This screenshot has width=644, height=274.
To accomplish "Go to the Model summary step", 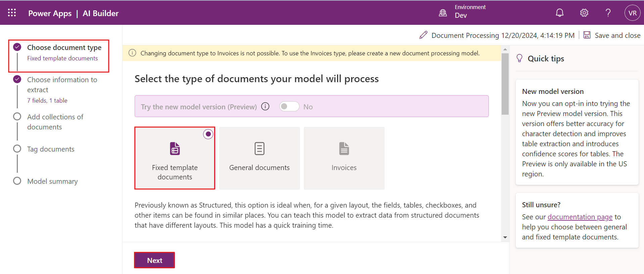I will 52,181.
